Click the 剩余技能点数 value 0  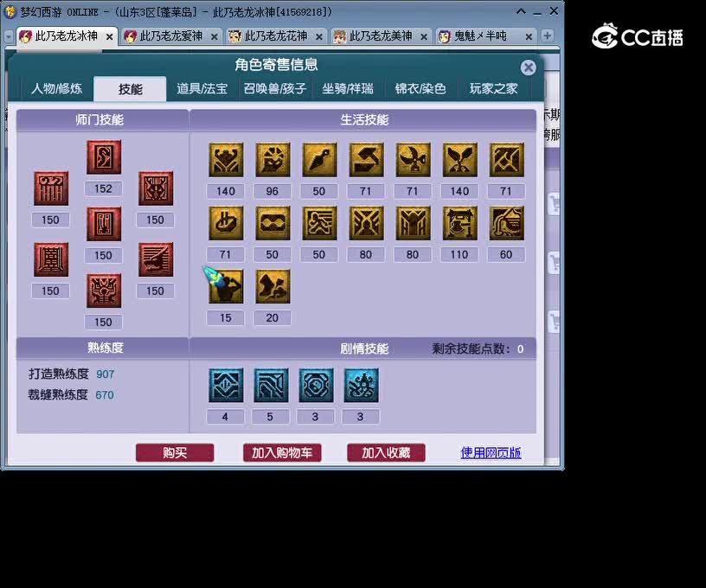pyautogui.click(x=521, y=349)
